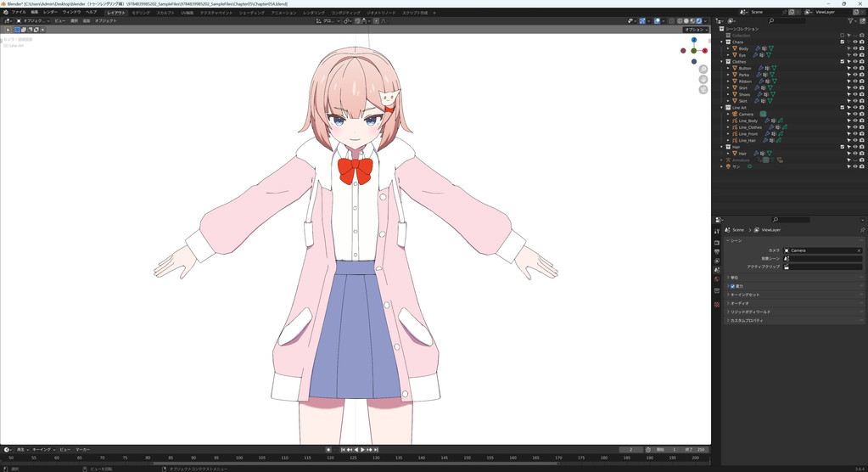868x472 pixels.
Task: Click the zoom magnifier gizmo in viewport
Action: click(x=703, y=69)
